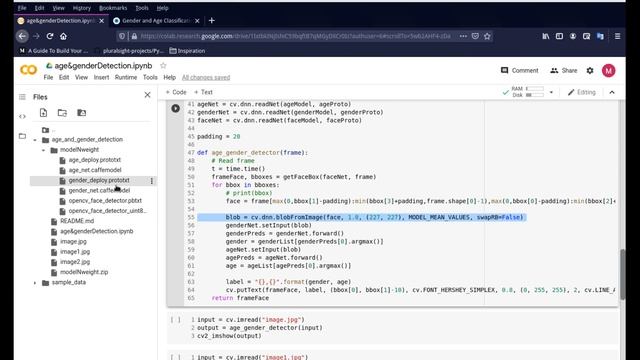Click the browser Forward arrow button
640x360 pixels.
(36, 36)
